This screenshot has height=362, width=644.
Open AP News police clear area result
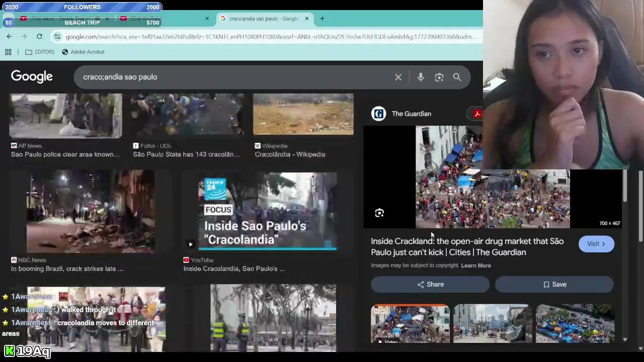tap(65, 115)
